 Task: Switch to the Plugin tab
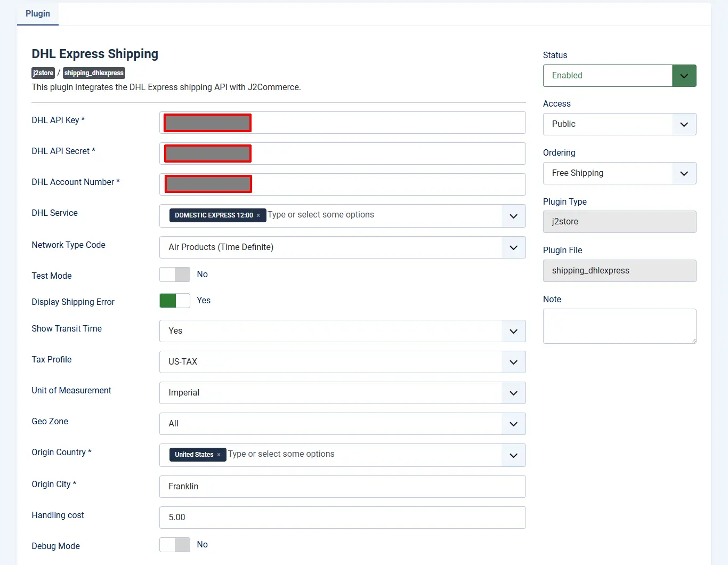click(38, 13)
